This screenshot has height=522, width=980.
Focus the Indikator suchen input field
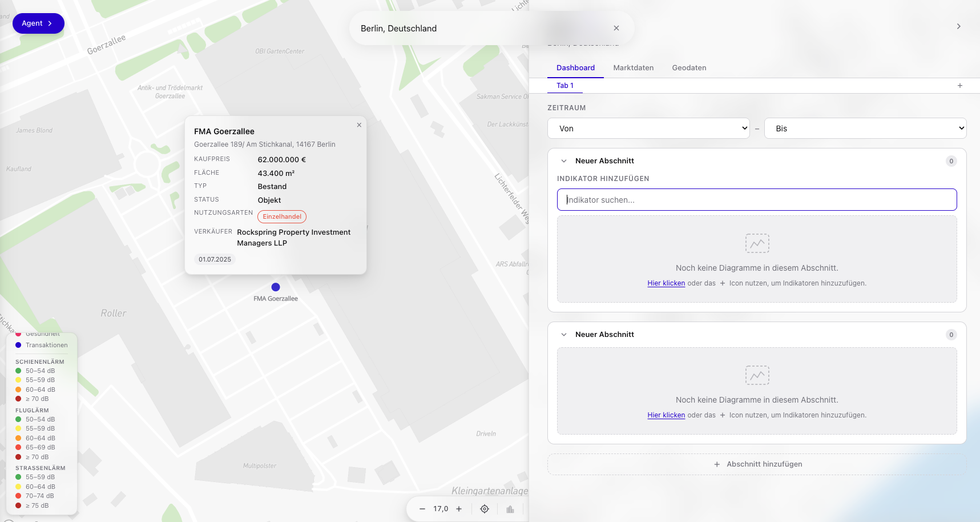[757, 200]
